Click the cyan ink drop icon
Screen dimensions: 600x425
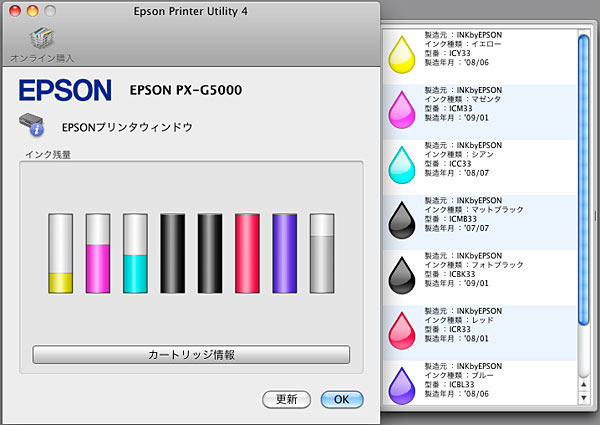401,164
